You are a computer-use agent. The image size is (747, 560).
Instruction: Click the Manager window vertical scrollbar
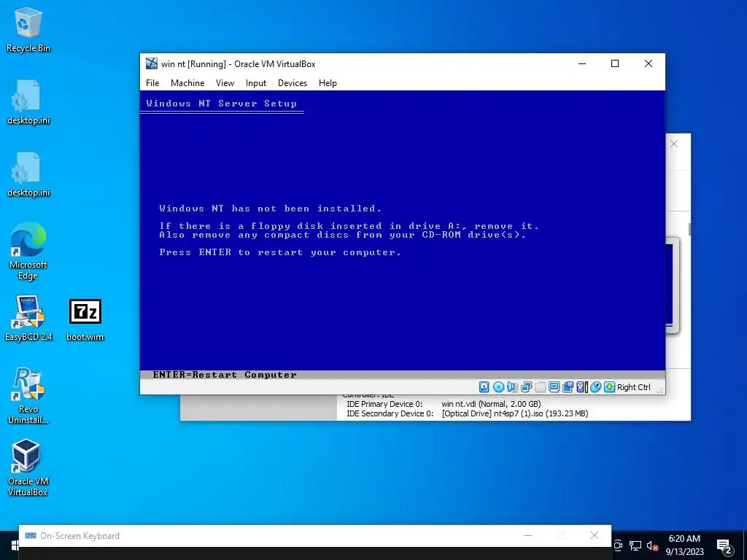(689, 229)
